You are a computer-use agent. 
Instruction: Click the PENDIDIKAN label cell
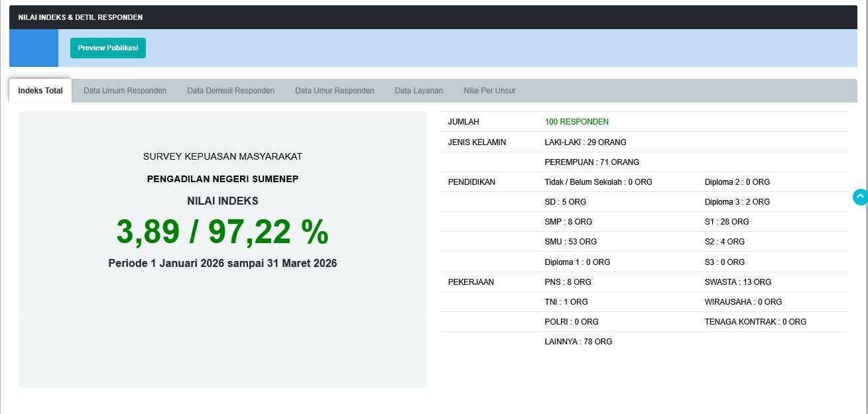coord(471,181)
